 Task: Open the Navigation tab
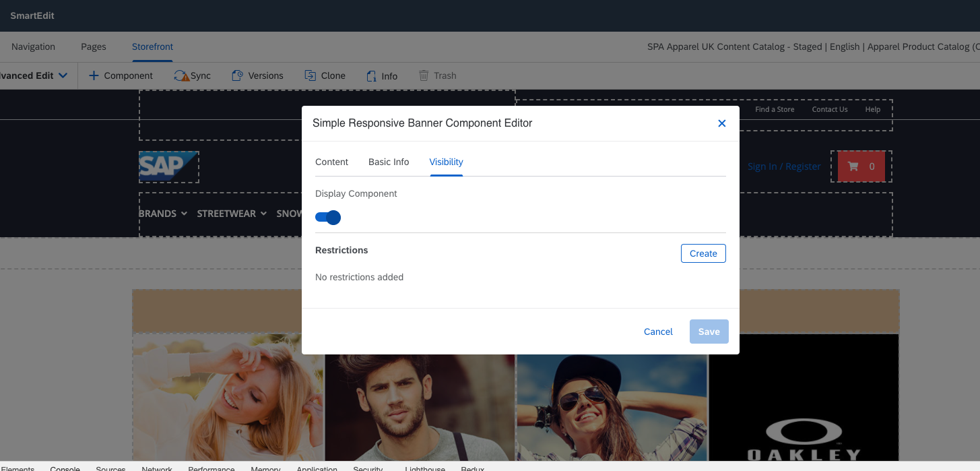click(x=33, y=46)
